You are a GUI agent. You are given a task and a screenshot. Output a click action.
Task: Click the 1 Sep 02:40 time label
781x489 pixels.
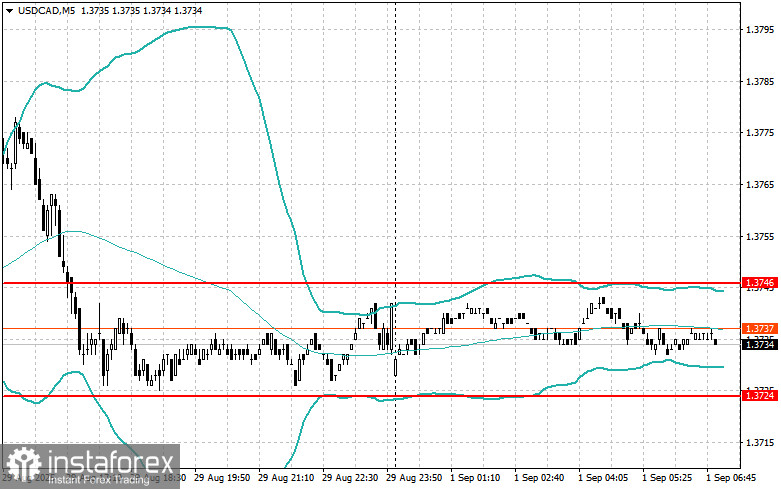[x=539, y=478]
